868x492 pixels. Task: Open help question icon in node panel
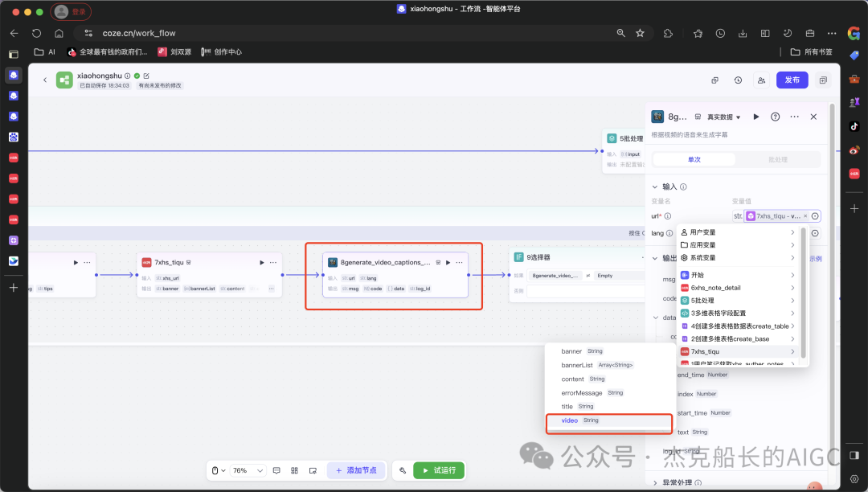coord(775,117)
